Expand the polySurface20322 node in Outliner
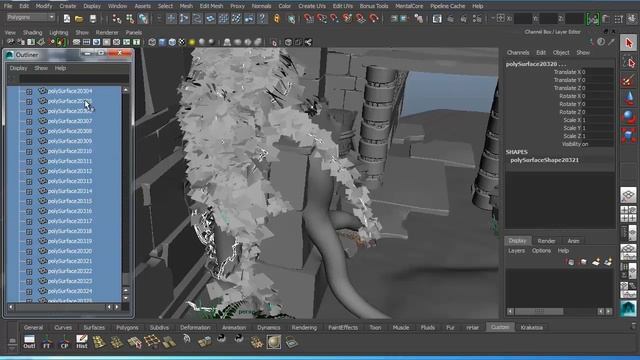The height and width of the screenshot is (360, 640). click(29, 271)
